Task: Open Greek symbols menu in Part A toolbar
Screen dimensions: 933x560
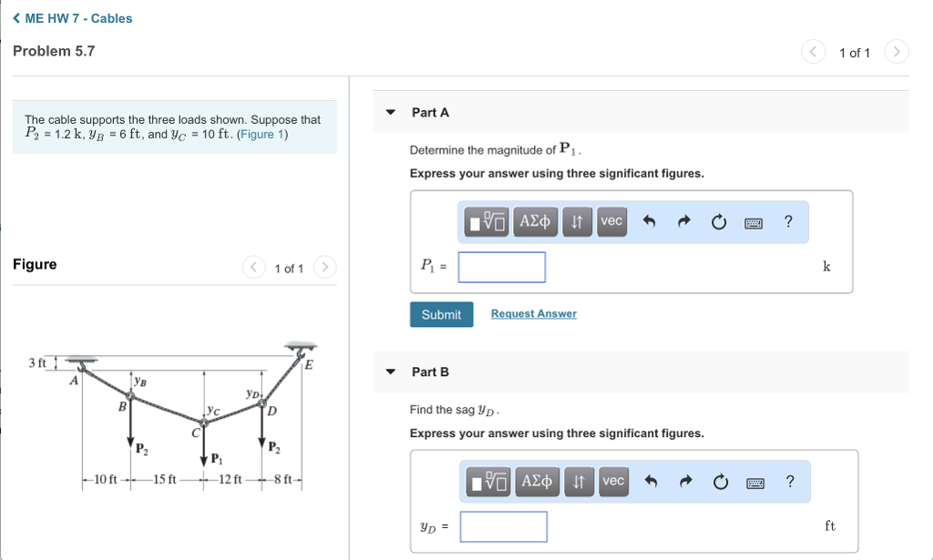Action: (x=535, y=221)
